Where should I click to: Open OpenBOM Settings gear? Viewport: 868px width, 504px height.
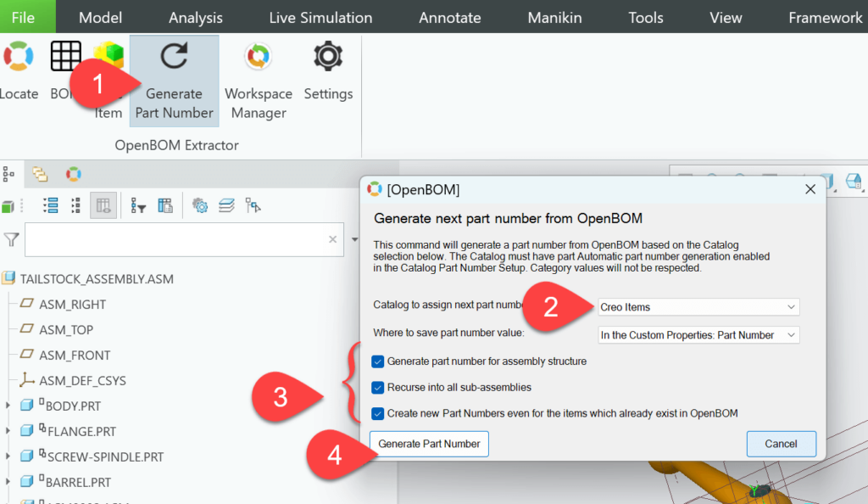tap(328, 71)
